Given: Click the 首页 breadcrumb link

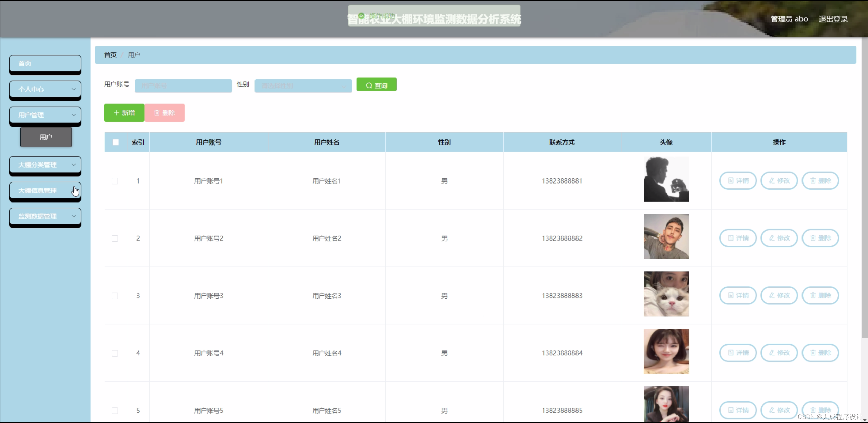Looking at the screenshot, I should point(110,55).
